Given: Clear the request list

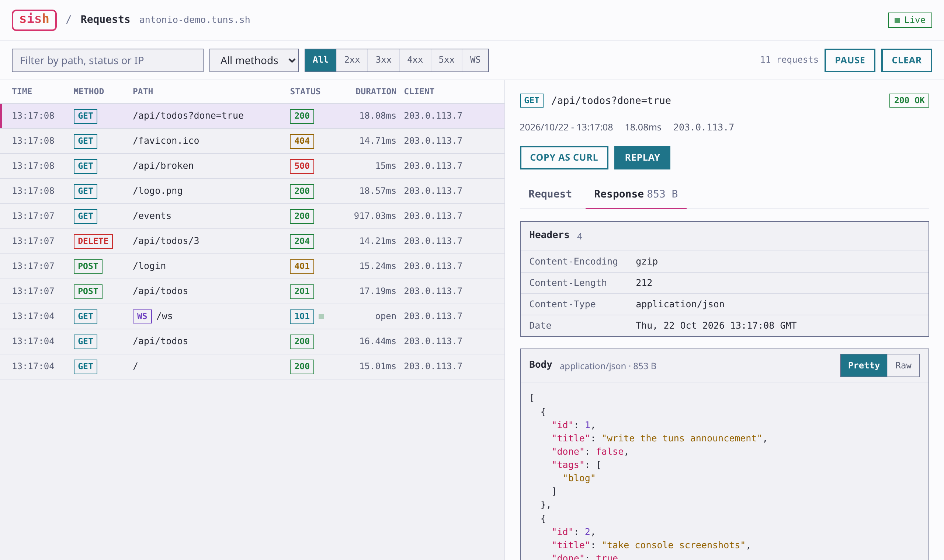Looking at the screenshot, I should click(906, 60).
